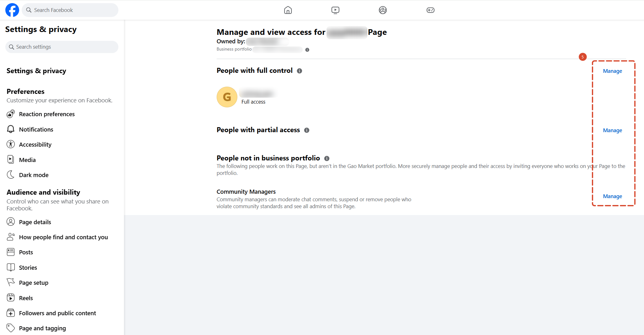Click the Notifications bell icon
The width and height of the screenshot is (644, 335).
pyautogui.click(x=11, y=129)
